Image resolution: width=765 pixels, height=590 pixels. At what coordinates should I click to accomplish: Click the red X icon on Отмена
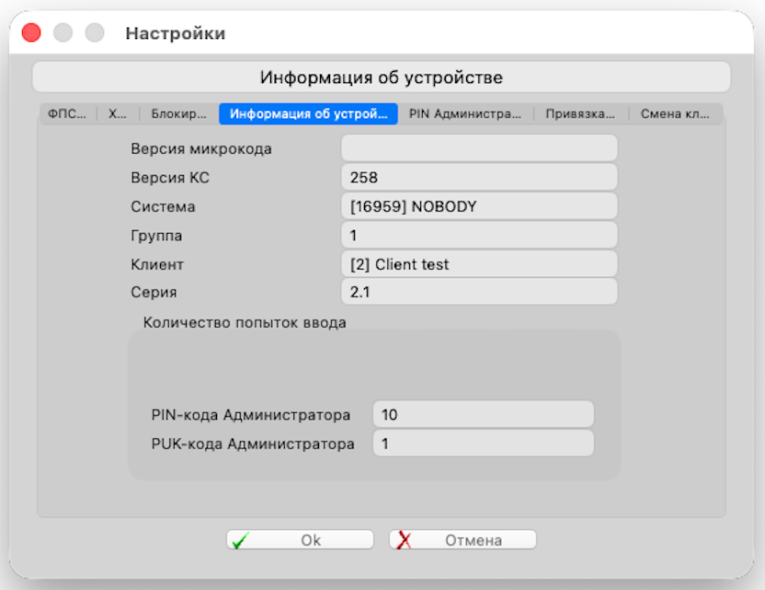(404, 540)
